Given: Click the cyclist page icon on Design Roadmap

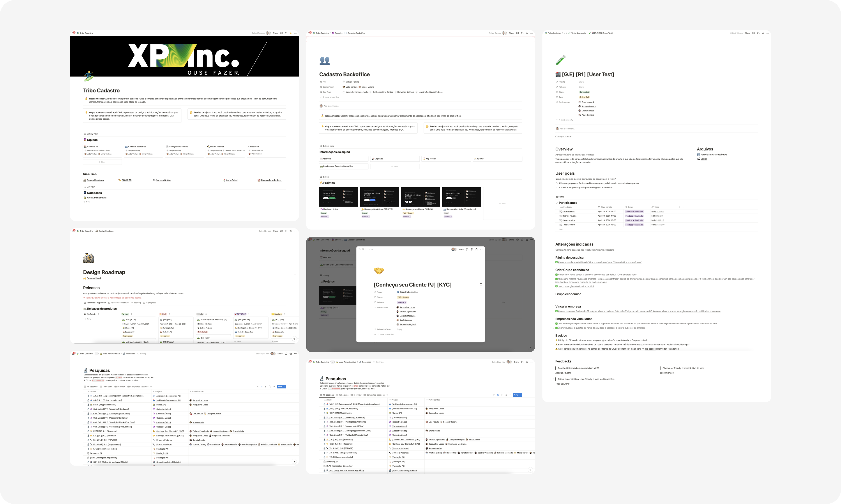Looking at the screenshot, I should coord(88,258).
